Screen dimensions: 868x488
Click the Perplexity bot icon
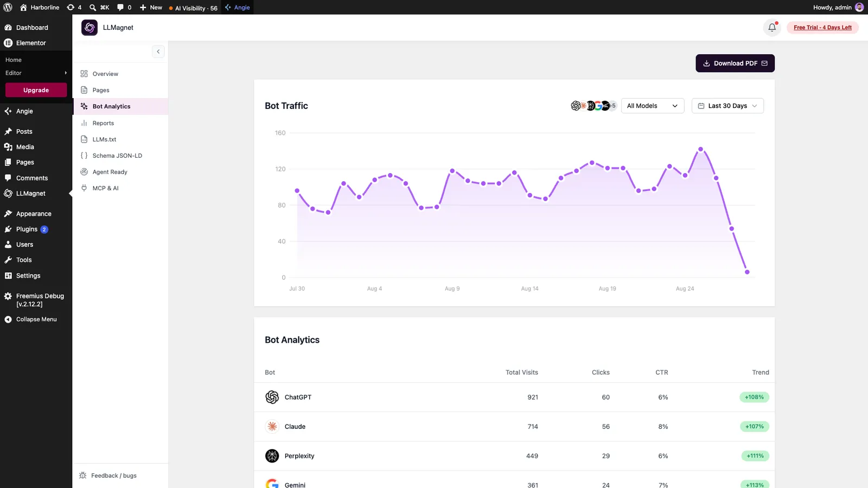coord(272,455)
